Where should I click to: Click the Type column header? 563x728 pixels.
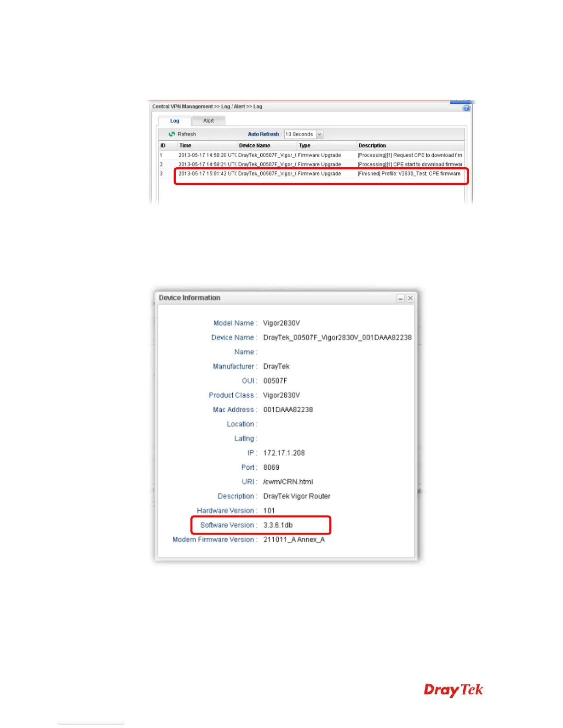tap(327, 145)
